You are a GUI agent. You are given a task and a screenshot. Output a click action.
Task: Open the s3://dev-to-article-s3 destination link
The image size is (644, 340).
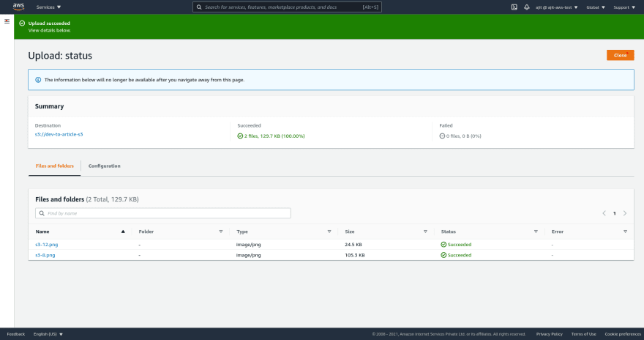point(59,134)
